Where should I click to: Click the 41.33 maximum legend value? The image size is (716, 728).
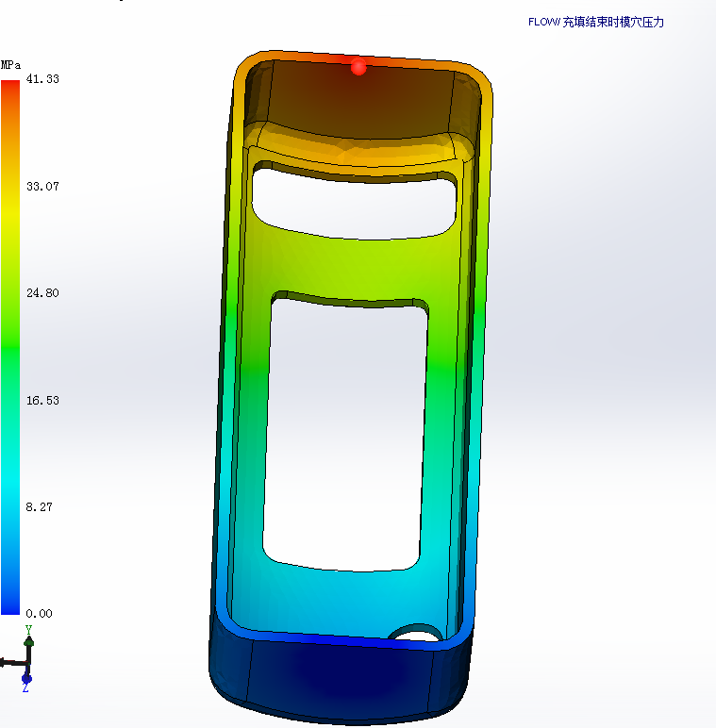click(43, 79)
